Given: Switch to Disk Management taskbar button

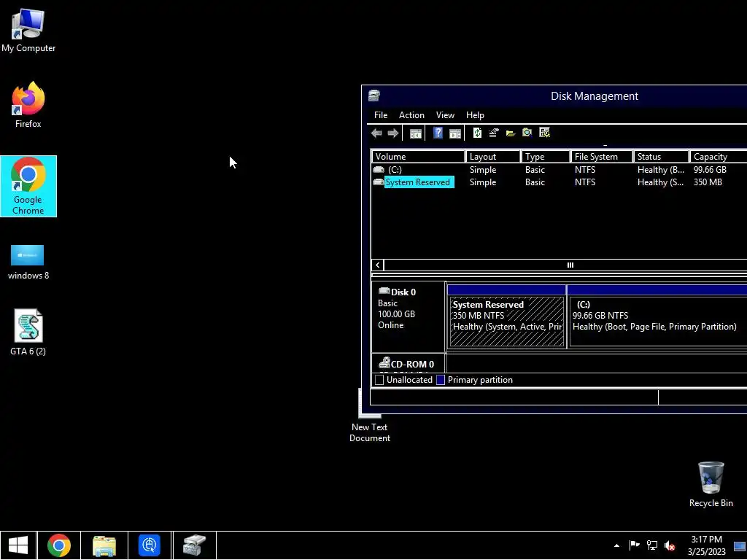Looking at the screenshot, I should tap(194, 545).
